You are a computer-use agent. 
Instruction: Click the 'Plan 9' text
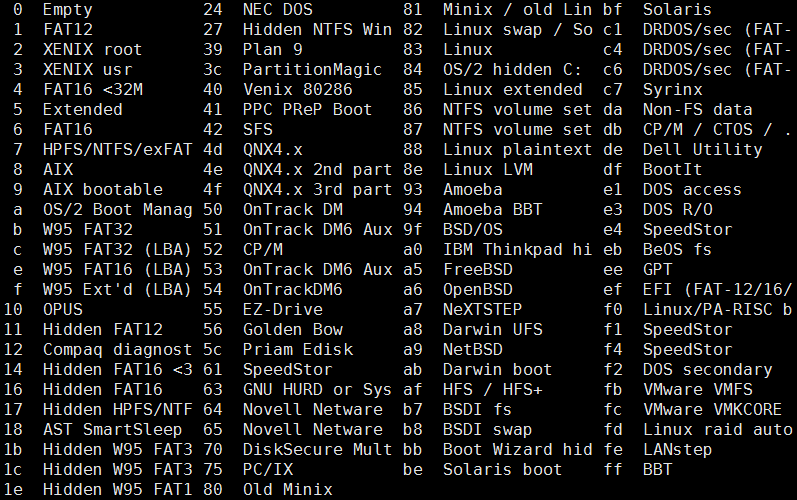point(272,50)
